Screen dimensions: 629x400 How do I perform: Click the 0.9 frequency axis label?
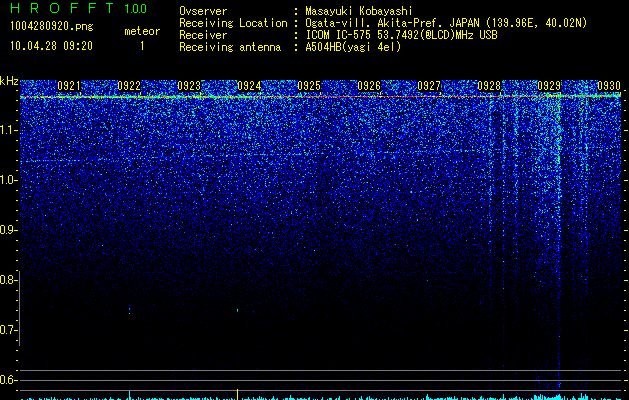[x=9, y=230]
